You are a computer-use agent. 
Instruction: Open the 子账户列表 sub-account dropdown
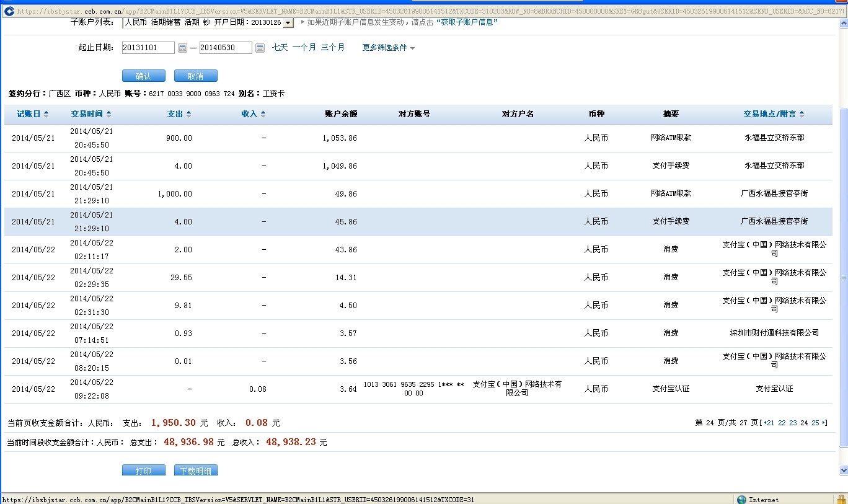pyautogui.click(x=288, y=23)
